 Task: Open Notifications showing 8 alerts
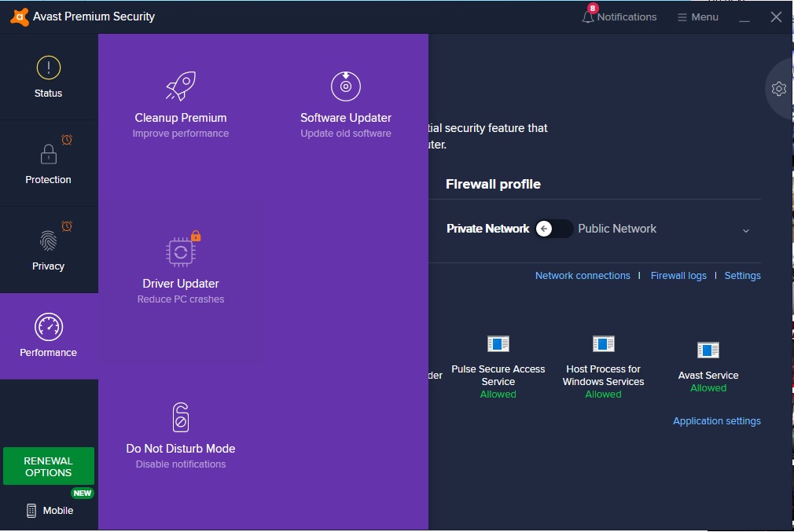(x=620, y=16)
